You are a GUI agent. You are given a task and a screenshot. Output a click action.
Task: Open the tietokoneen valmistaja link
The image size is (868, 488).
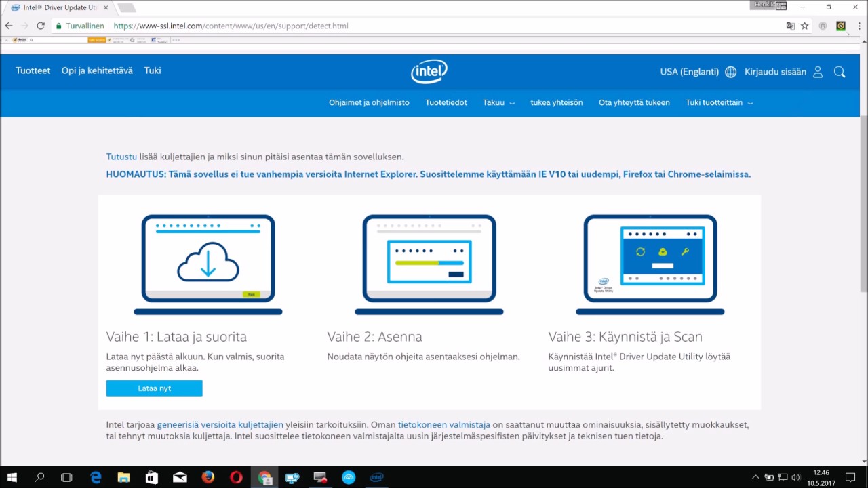[444, 425]
